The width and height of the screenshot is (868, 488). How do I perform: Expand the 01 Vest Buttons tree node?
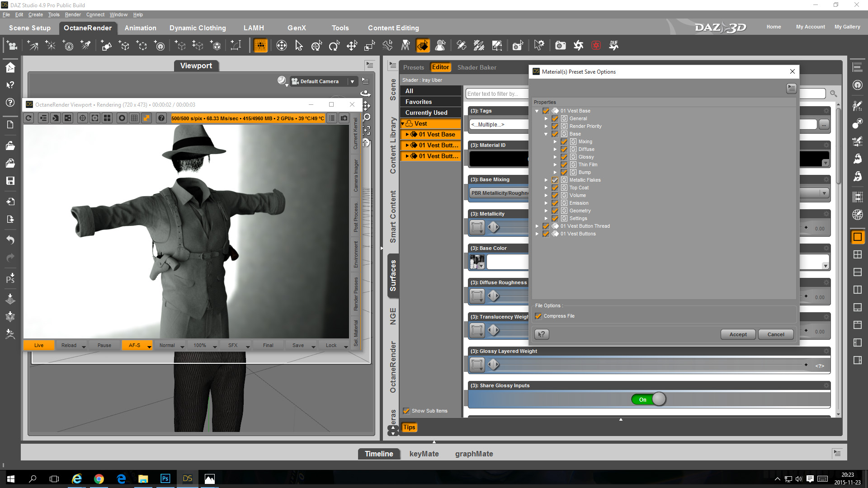(x=537, y=234)
